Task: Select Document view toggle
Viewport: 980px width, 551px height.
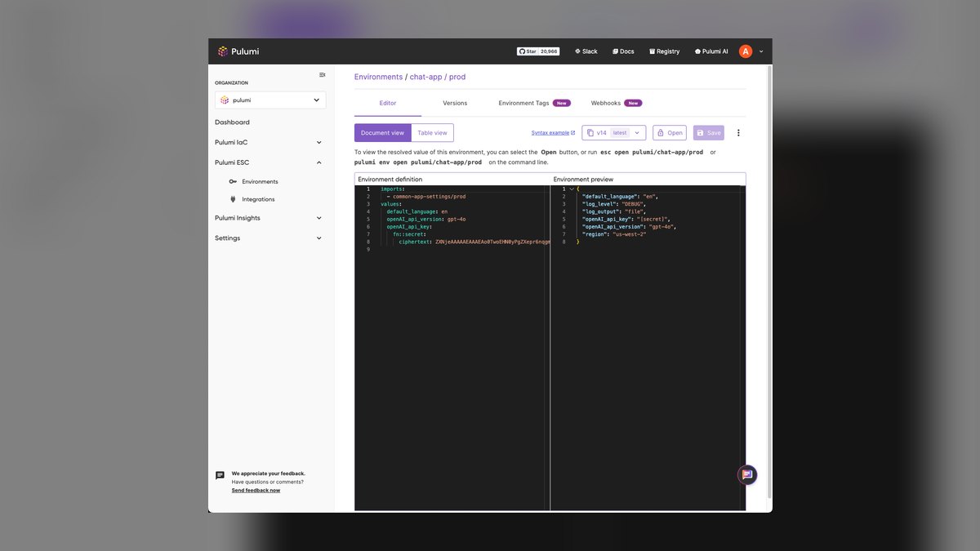Action: (382, 132)
